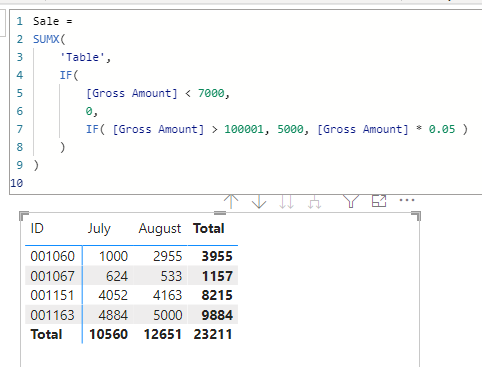Click the top-left resize handle of visual
This screenshot has width=482, height=367.
pos(24,215)
